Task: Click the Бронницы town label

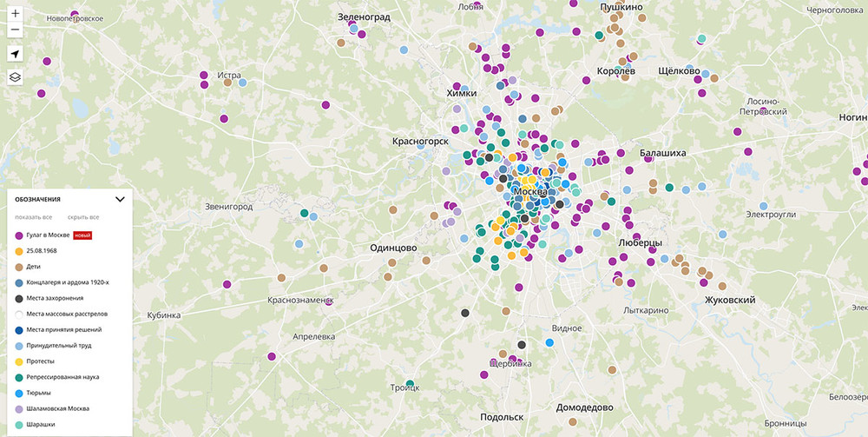Action: coord(786,423)
